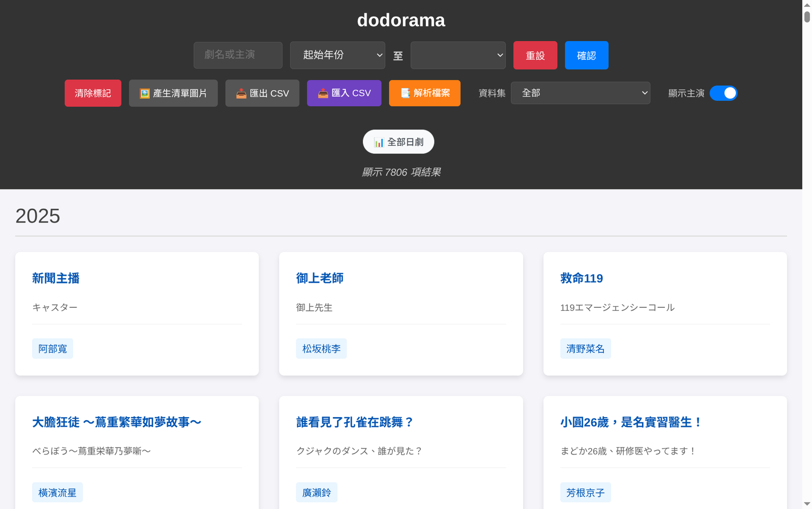Click the red 重設 button
The image size is (812, 509).
[x=535, y=55]
